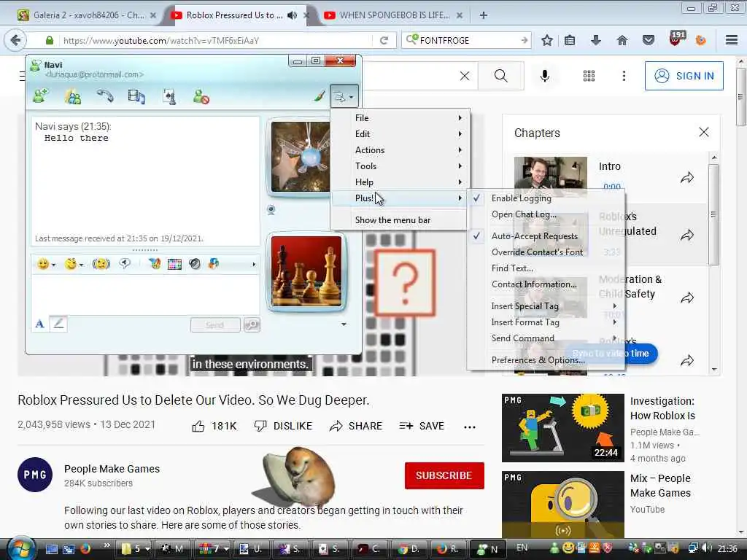Go to Firefox home page
This screenshot has width=747, height=560.
pos(622,41)
